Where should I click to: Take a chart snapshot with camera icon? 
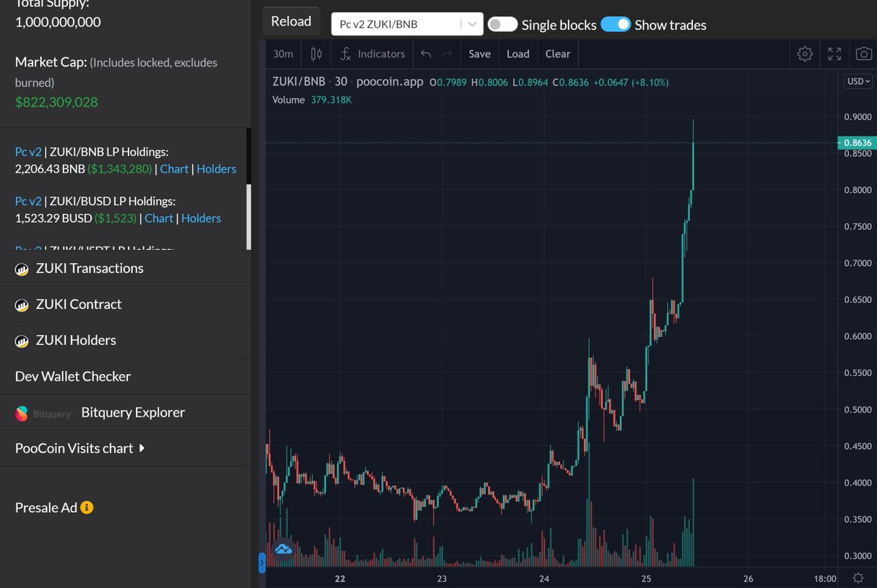pyautogui.click(x=863, y=54)
